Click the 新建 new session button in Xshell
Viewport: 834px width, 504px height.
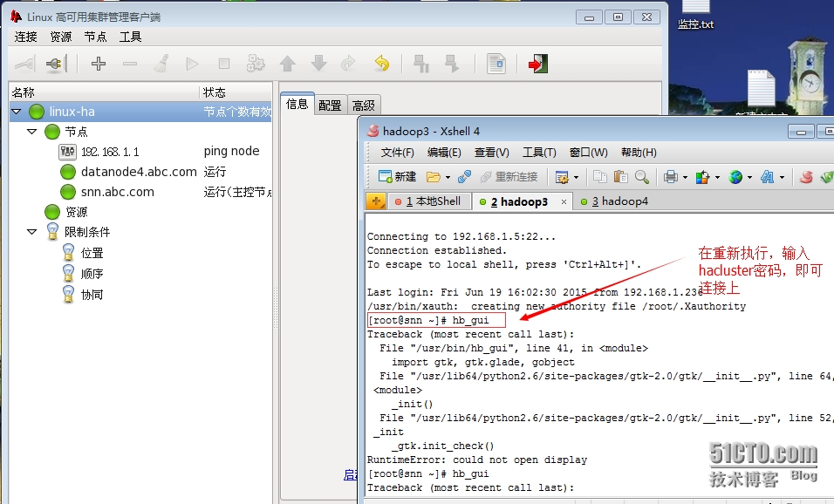pyautogui.click(x=397, y=176)
